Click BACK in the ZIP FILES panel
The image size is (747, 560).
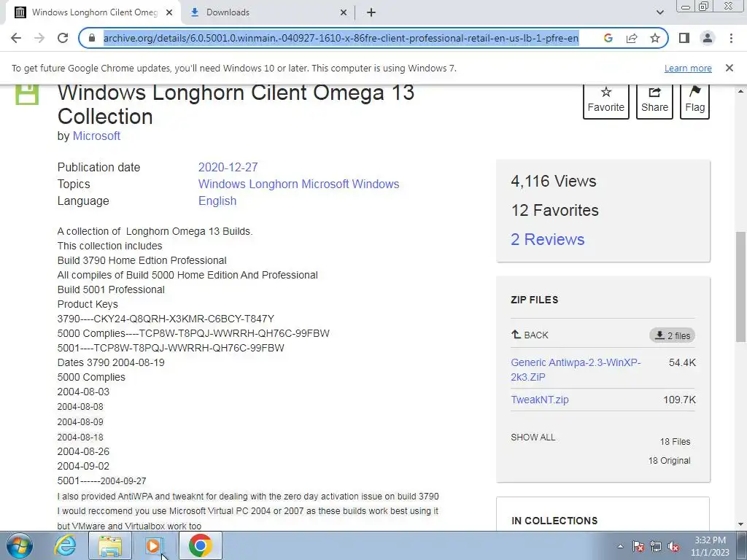530,335
